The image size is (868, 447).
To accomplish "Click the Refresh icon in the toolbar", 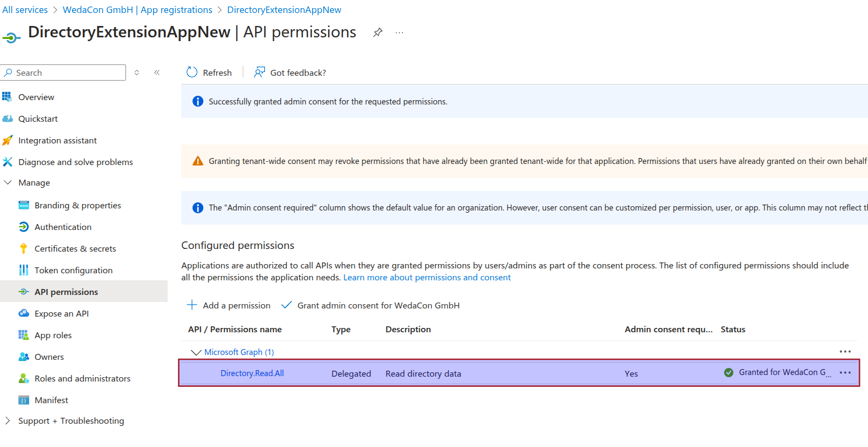I will point(192,72).
